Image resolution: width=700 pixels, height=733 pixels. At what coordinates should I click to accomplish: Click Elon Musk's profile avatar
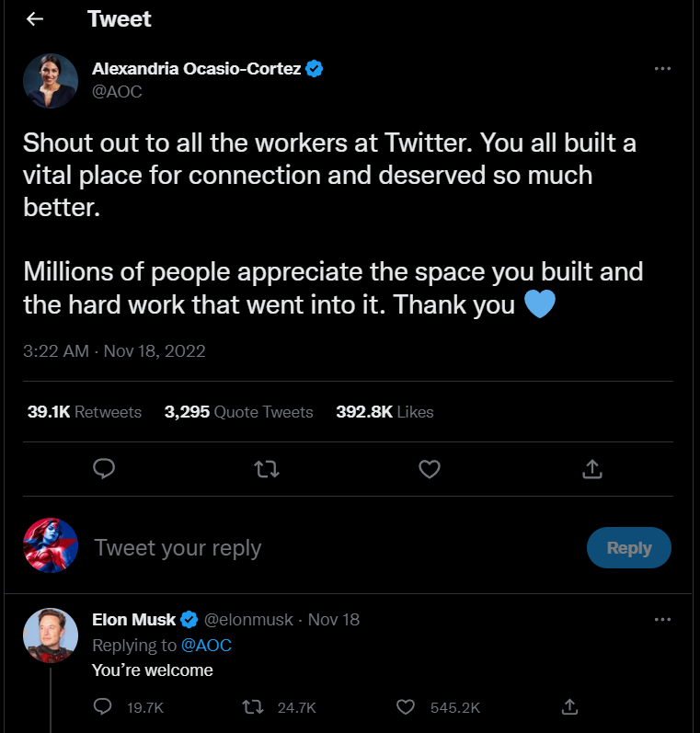pyautogui.click(x=50, y=636)
